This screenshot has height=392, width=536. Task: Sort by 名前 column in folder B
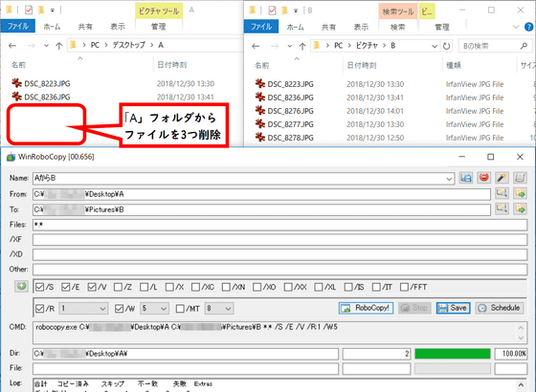[262, 65]
